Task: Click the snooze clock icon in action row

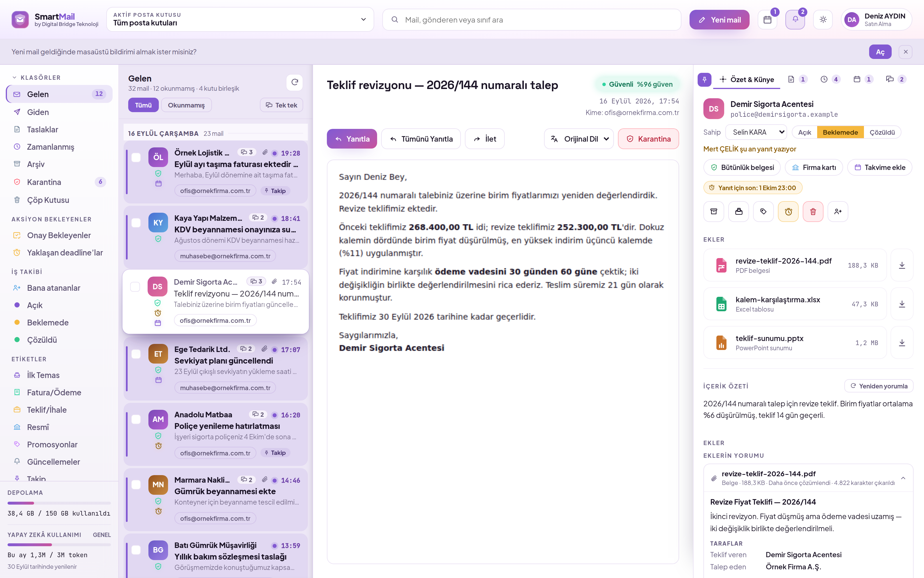Action: click(789, 211)
